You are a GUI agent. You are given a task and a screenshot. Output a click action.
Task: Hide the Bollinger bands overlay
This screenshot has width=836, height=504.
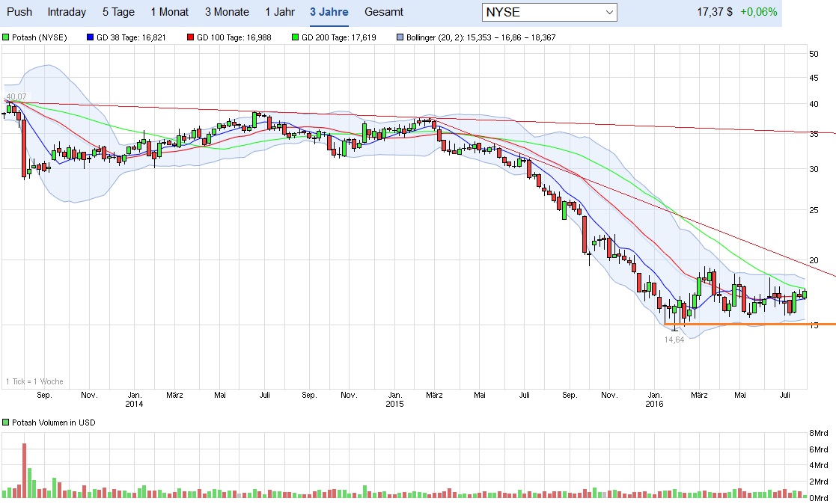point(401,37)
